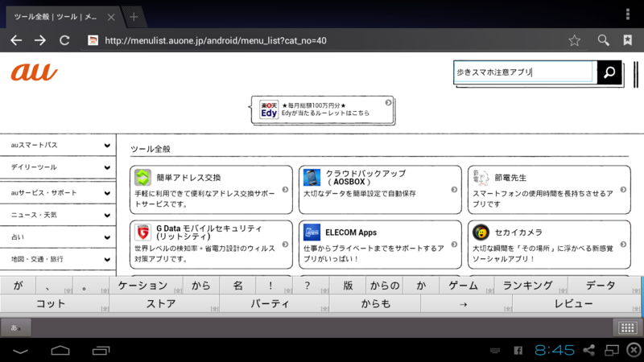The width and height of the screenshot is (644, 362).
Task: Choose keyboard suggestion からも
Action: tap(374, 304)
